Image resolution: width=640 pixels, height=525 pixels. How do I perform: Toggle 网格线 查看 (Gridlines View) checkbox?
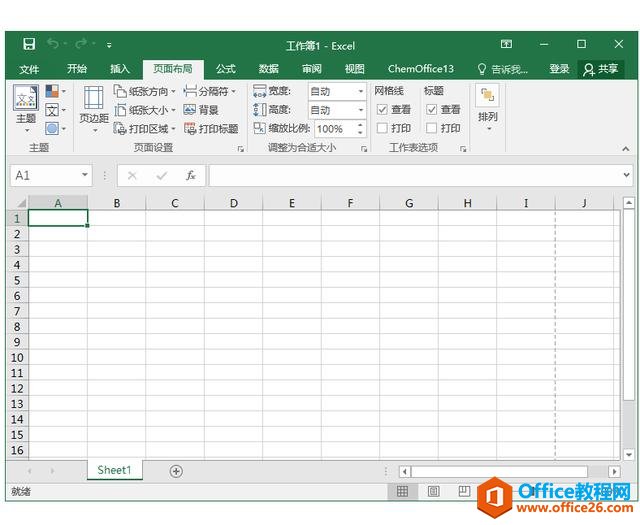[x=382, y=109]
